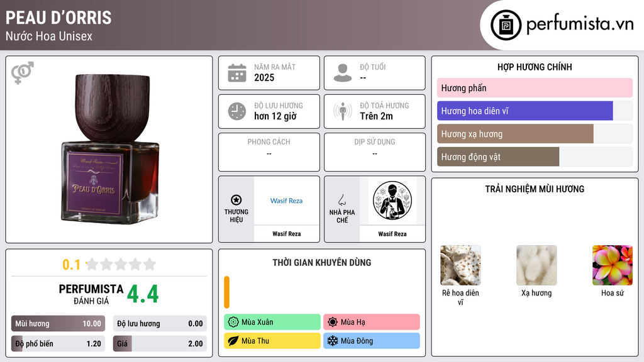Click the Hợp hương chính heading
Image resolution: width=644 pixels, height=362 pixels.
tap(535, 67)
